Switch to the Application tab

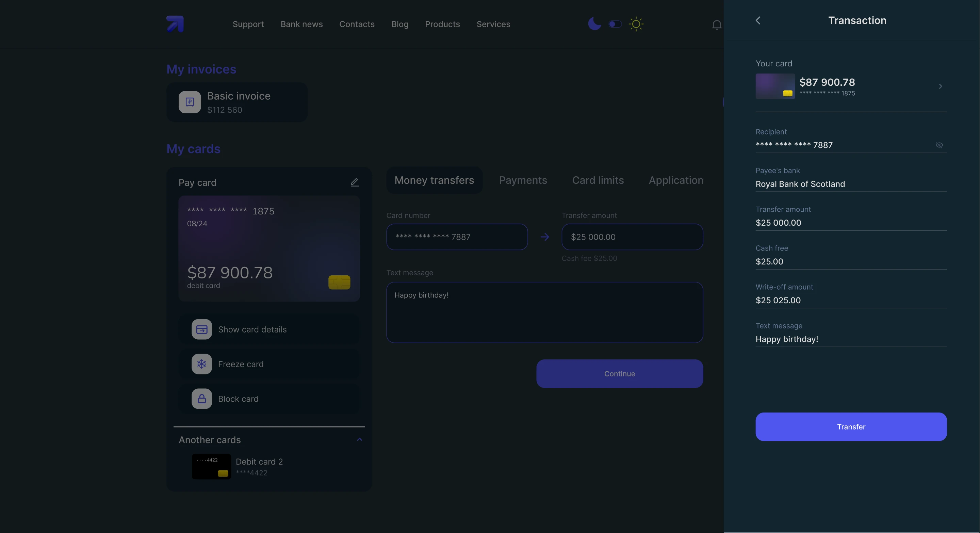[x=676, y=180]
